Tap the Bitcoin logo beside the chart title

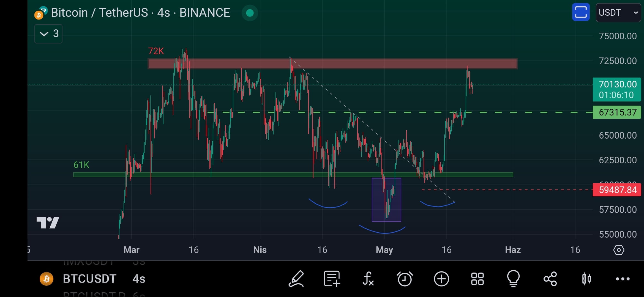pos(41,13)
